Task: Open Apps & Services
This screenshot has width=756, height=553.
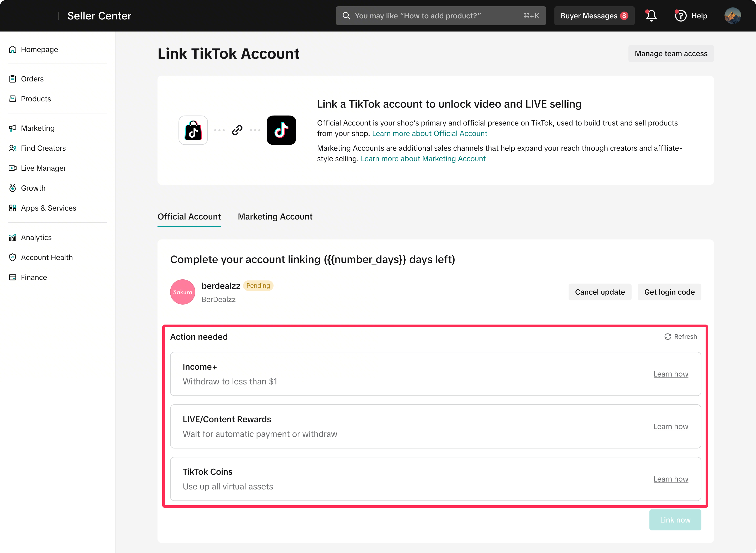Action: click(43, 208)
